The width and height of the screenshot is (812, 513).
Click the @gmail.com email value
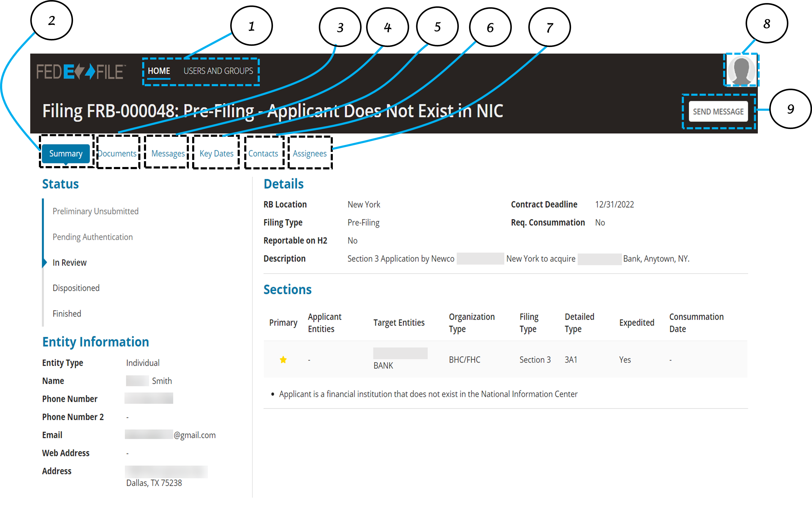[x=195, y=435]
